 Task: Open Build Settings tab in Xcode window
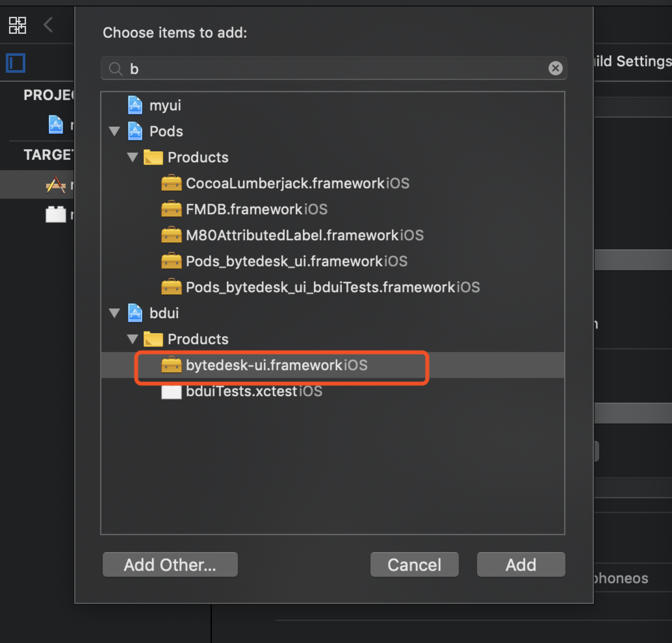633,61
